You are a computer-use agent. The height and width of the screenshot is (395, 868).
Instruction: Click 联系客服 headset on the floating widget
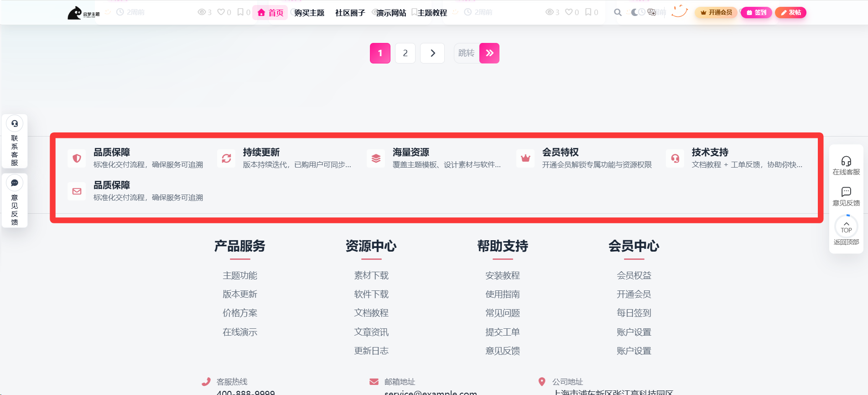15,124
